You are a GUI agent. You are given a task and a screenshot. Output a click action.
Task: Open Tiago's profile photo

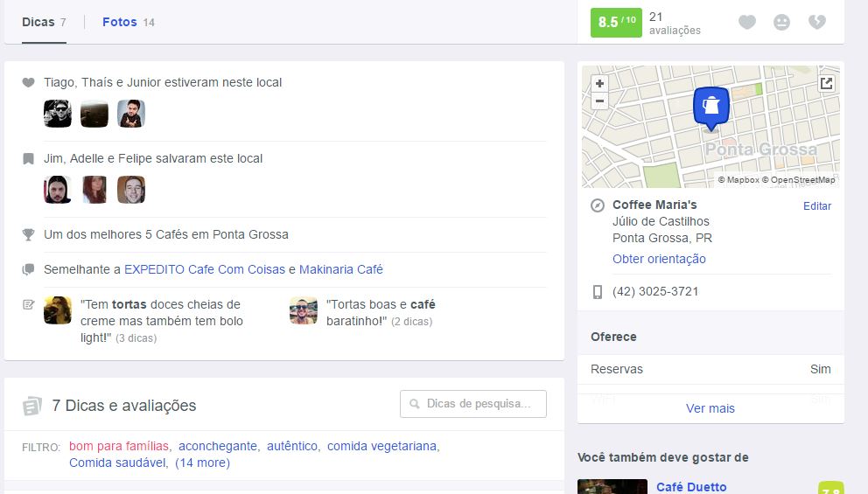pos(58,114)
